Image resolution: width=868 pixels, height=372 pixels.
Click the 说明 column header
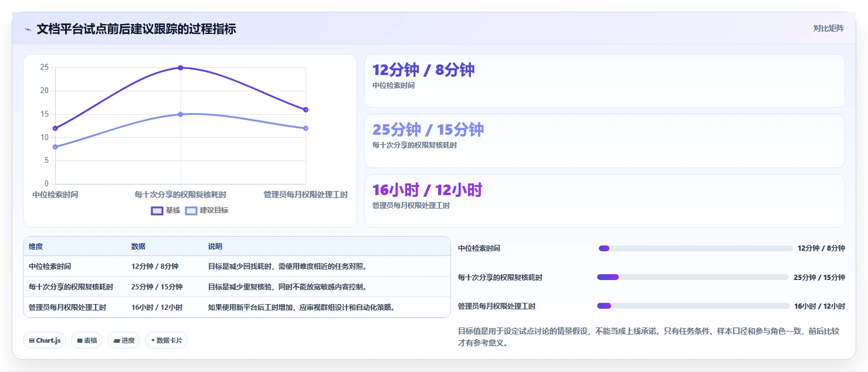(215, 247)
